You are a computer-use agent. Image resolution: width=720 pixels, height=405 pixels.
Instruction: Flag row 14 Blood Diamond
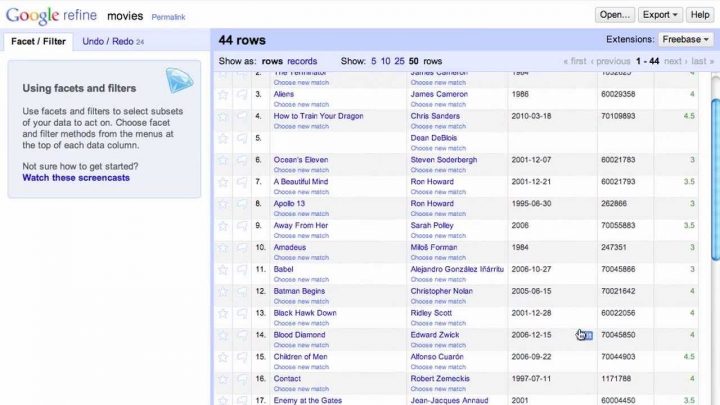tap(242, 336)
